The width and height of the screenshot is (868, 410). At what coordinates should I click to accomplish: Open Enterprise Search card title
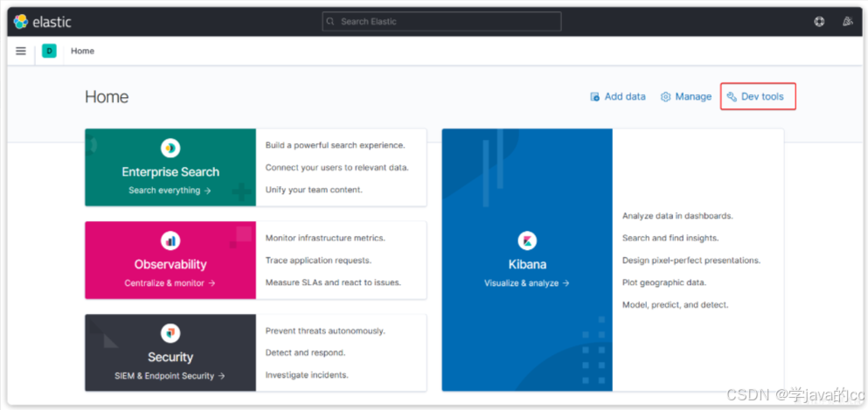[170, 172]
